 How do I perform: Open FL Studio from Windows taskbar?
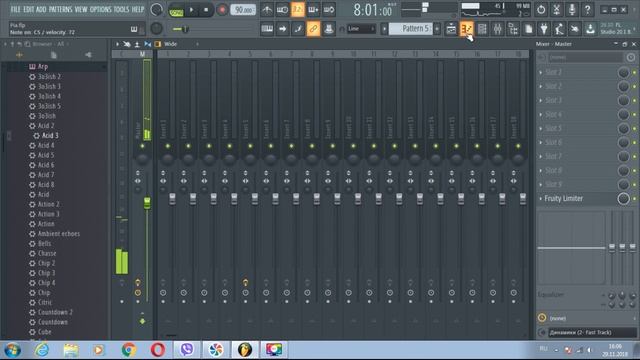tap(245, 350)
